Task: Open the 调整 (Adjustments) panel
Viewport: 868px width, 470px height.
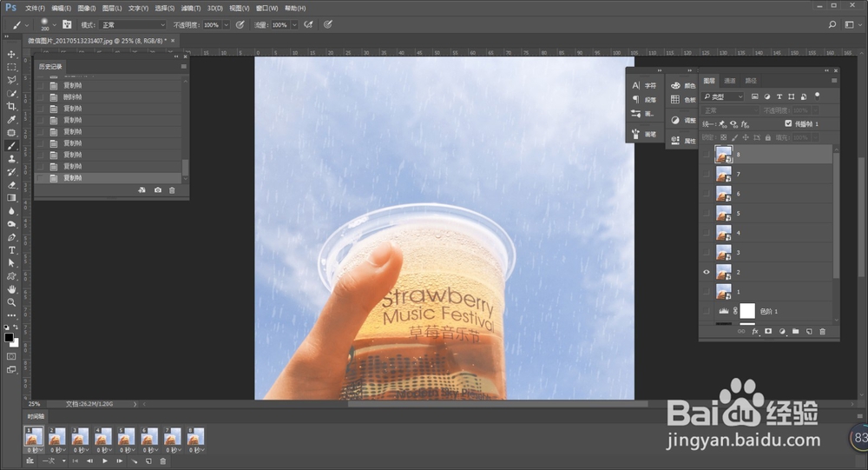Action: click(x=683, y=120)
